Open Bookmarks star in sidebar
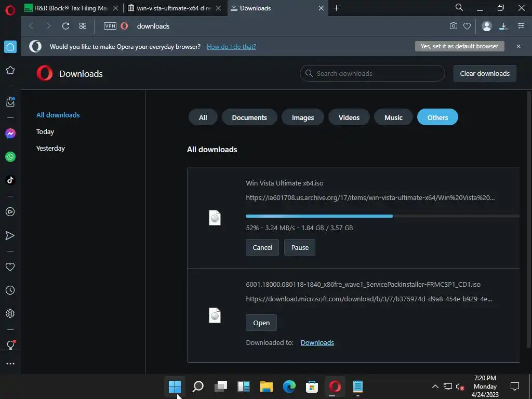This screenshot has height=399, width=532. click(x=10, y=70)
